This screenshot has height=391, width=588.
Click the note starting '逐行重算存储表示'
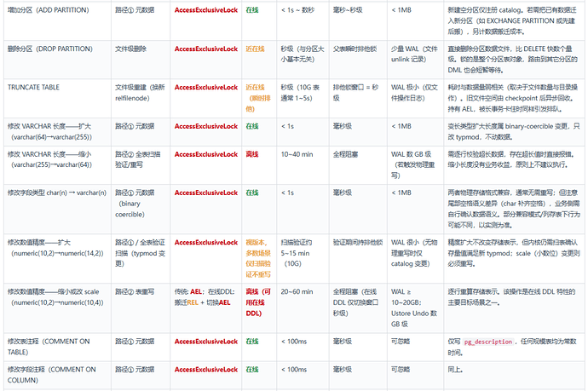coord(514,308)
